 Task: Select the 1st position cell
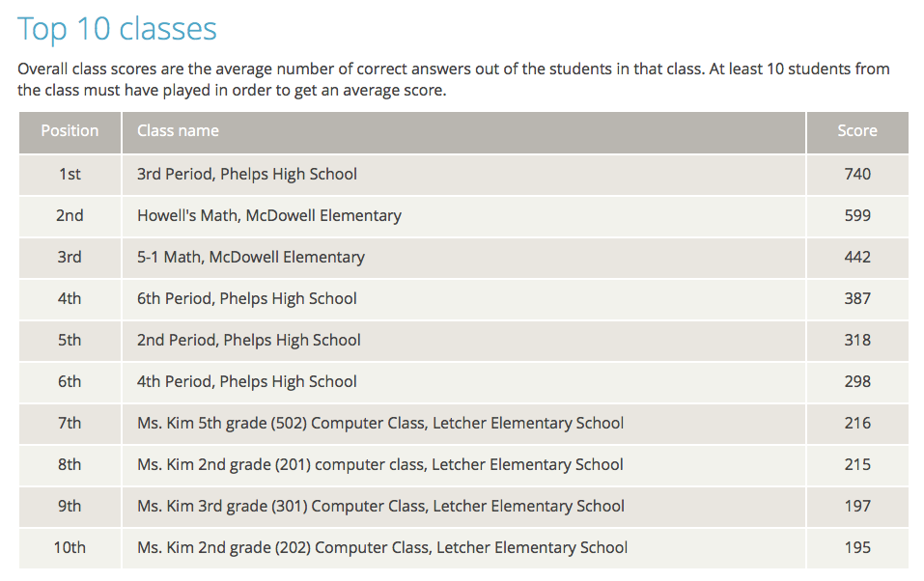click(x=70, y=175)
